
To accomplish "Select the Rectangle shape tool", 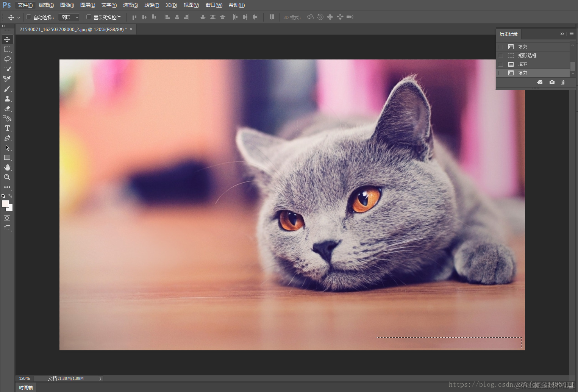I will [x=7, y=158].
